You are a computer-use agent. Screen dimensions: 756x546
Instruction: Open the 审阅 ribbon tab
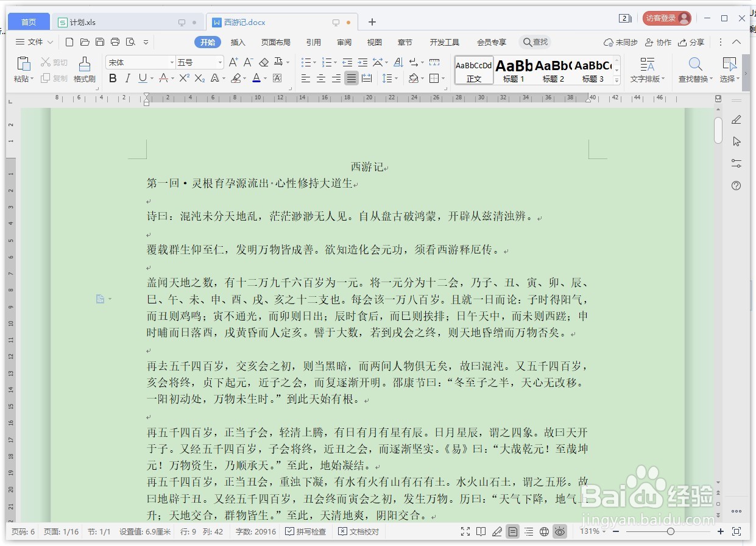(x=344, y=42)
